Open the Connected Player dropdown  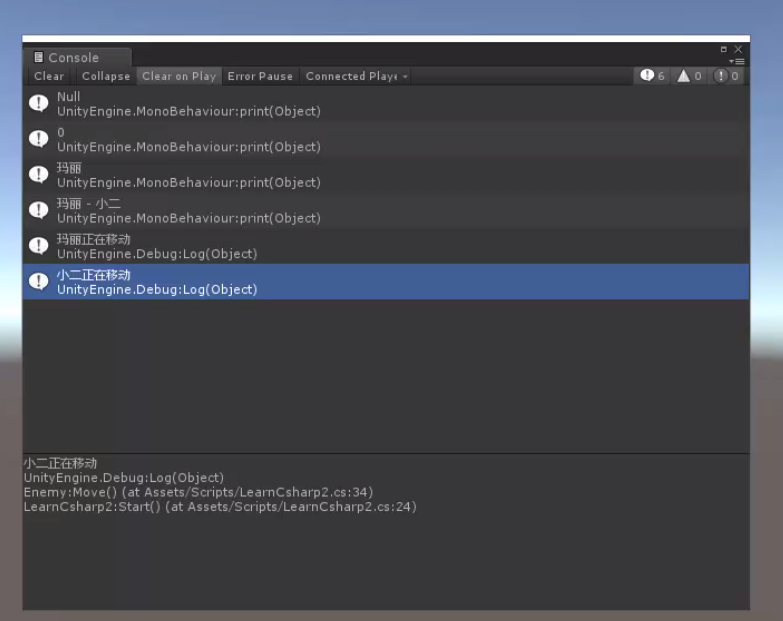pyautogui.click(x=356, y=76)
